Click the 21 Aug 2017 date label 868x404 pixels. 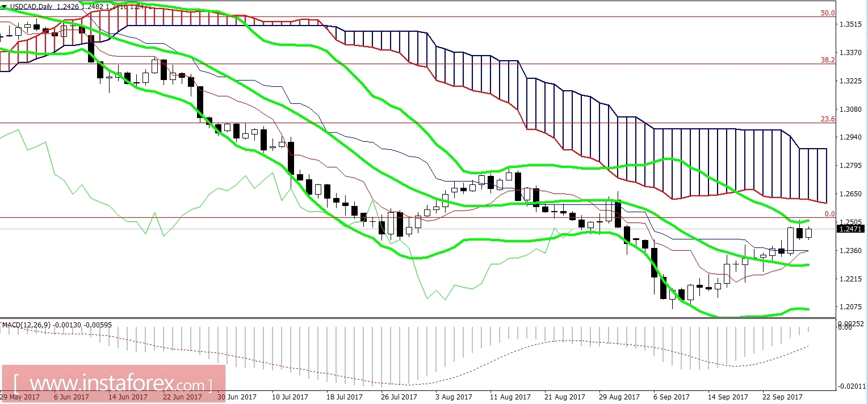(x=564, y=397)
